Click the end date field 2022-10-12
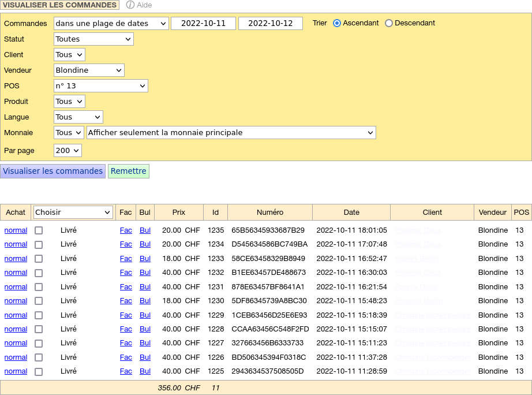 coord(270,24)
